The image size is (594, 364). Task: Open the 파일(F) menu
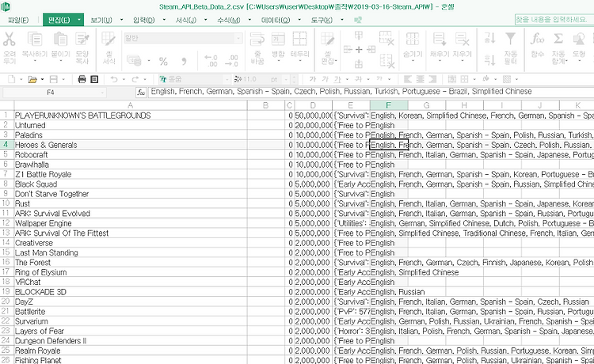pyautogui.click(x=18, y=20)
